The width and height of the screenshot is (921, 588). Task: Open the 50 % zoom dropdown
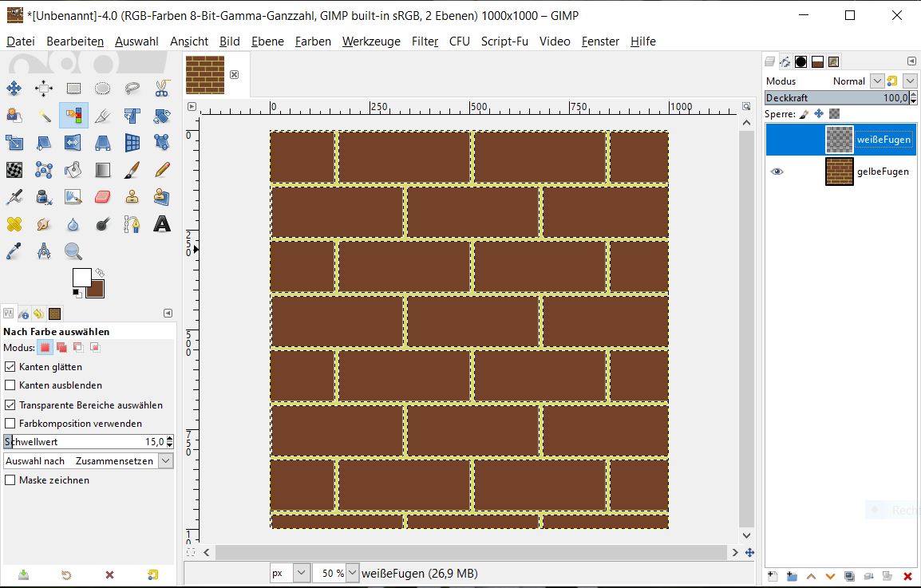tap(352, 573)
